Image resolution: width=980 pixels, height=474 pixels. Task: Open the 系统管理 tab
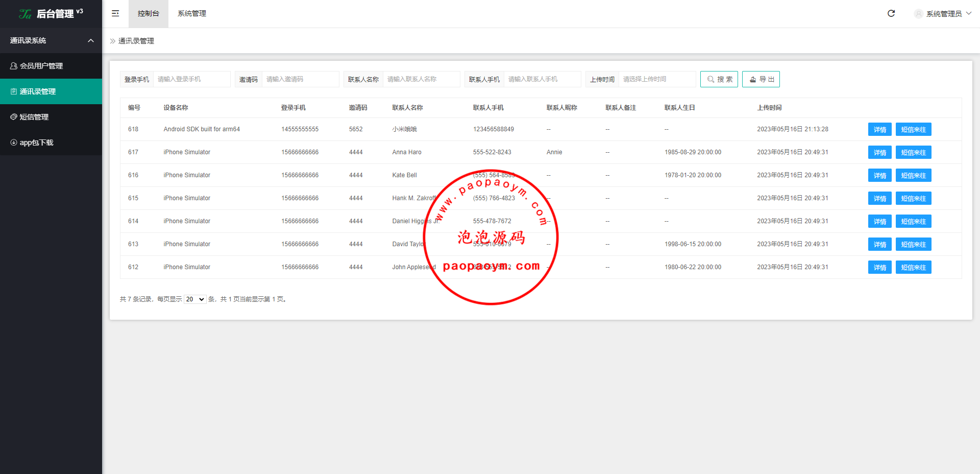click(192, 13)
